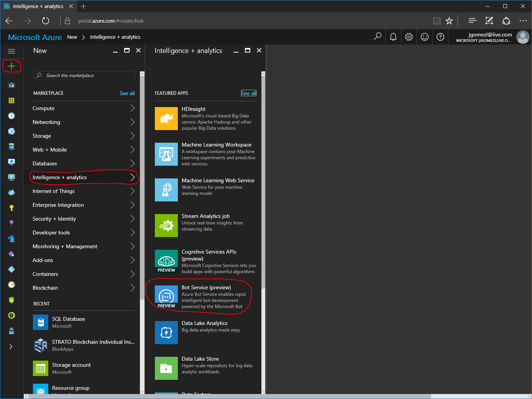Close the Intelligence + analytics browser tab
Image resolution: width=532 pixels, height=399 pixels.
click(x=71, y=6)
